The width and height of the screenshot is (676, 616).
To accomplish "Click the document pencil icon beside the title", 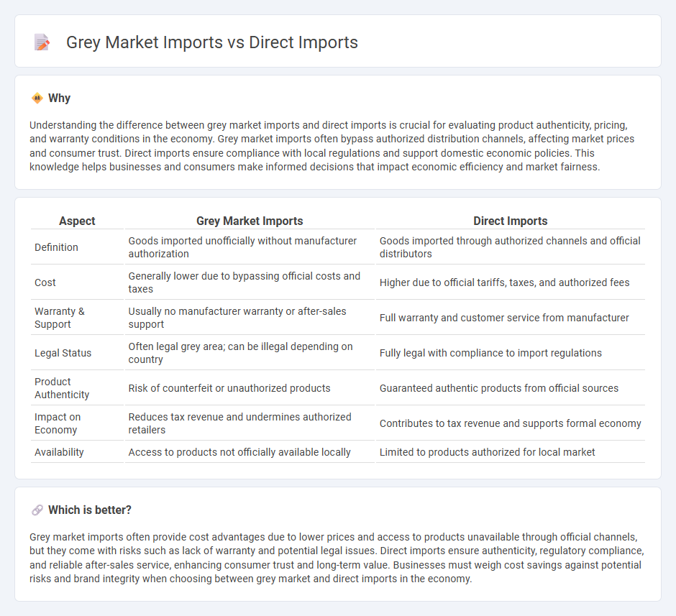I will 42,42.
